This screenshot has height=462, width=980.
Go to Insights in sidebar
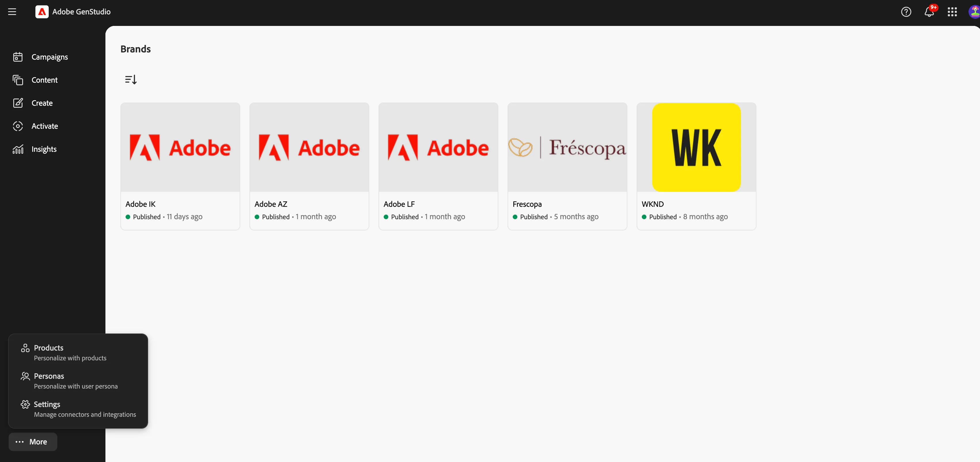point(44,149)
